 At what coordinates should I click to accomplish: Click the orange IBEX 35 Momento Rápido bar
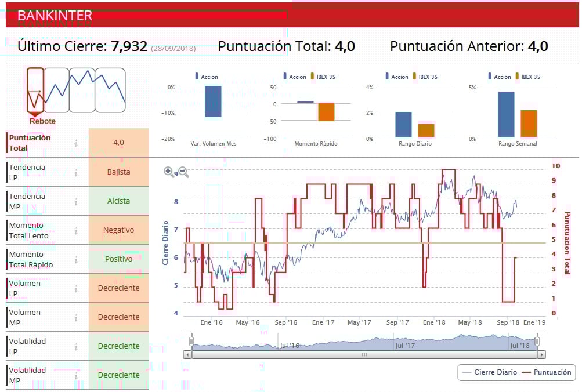tap(326, 112)
